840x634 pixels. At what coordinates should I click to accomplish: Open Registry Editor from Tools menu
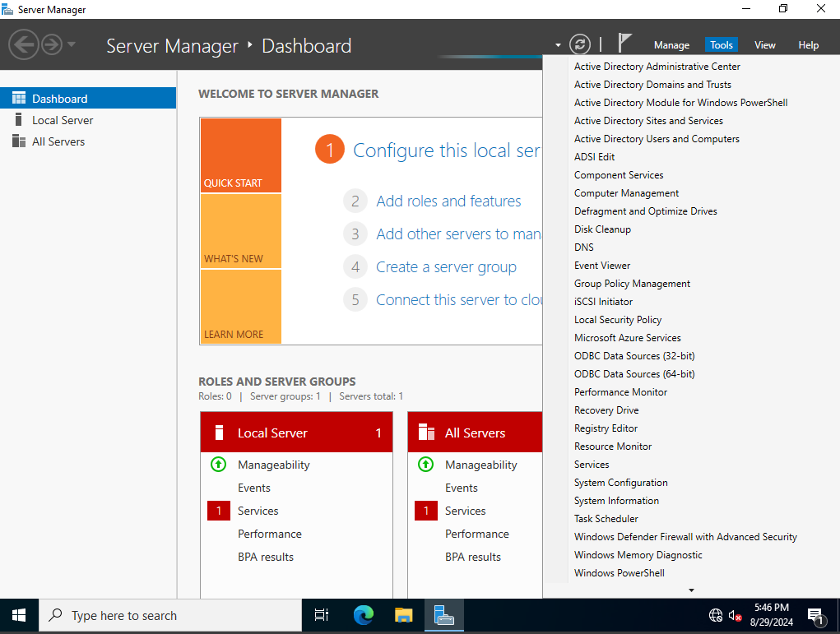(x=606, y=428)
